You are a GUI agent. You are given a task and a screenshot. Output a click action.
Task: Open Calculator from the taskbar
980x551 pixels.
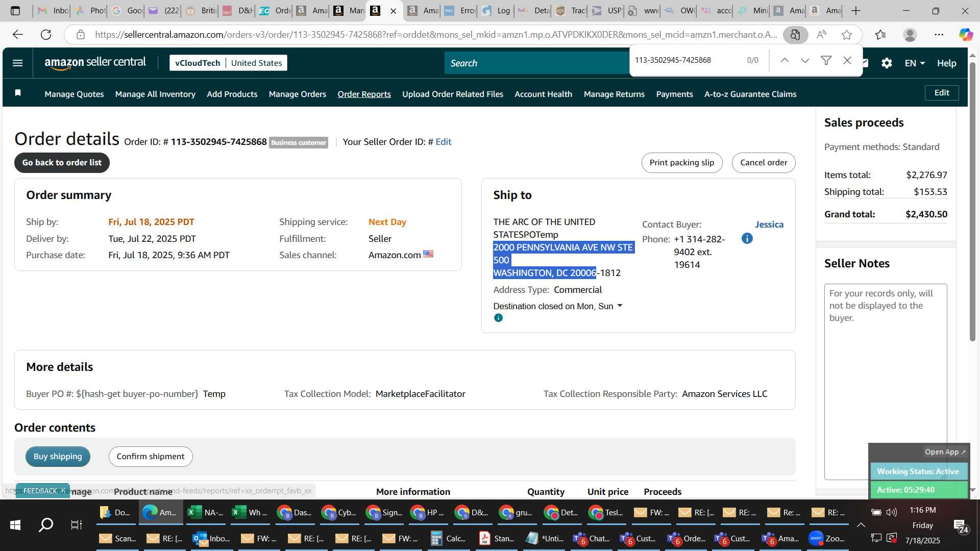tap(448, 538)
